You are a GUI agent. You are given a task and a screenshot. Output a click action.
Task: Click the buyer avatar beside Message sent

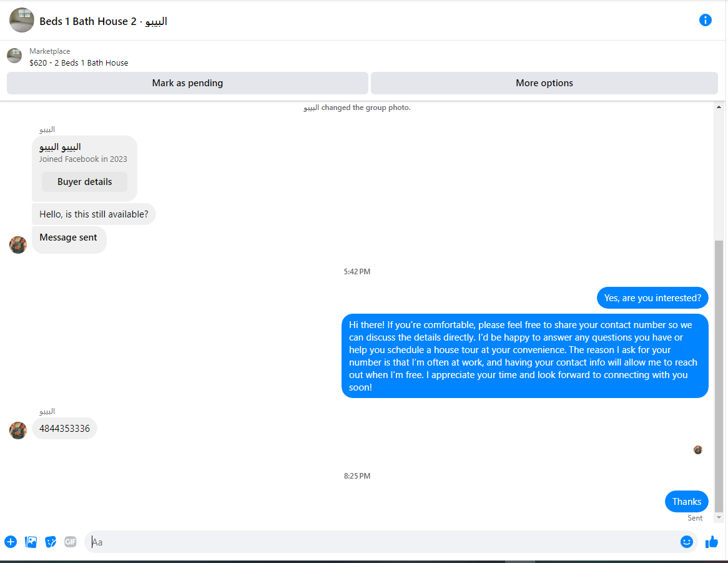(x=18, y=245)
